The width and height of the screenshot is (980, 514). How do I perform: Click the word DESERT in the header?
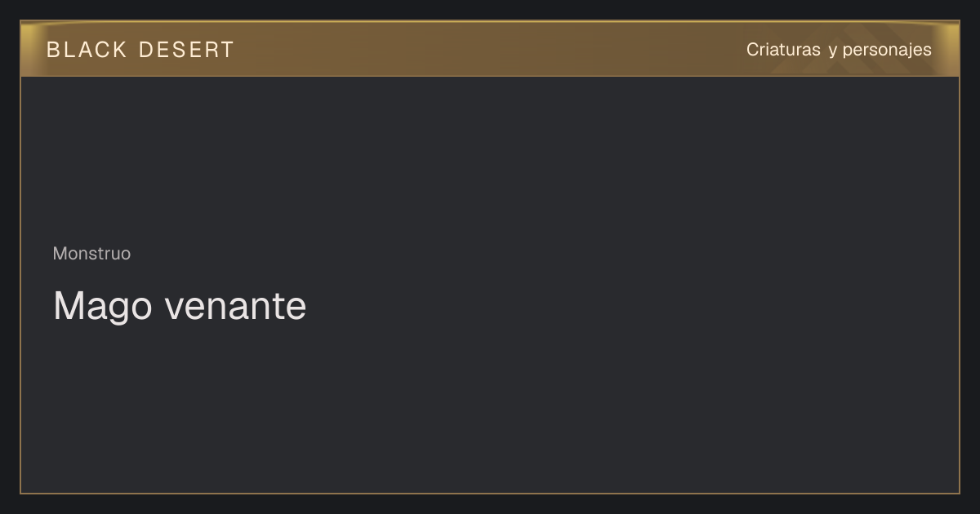[186, 50]
